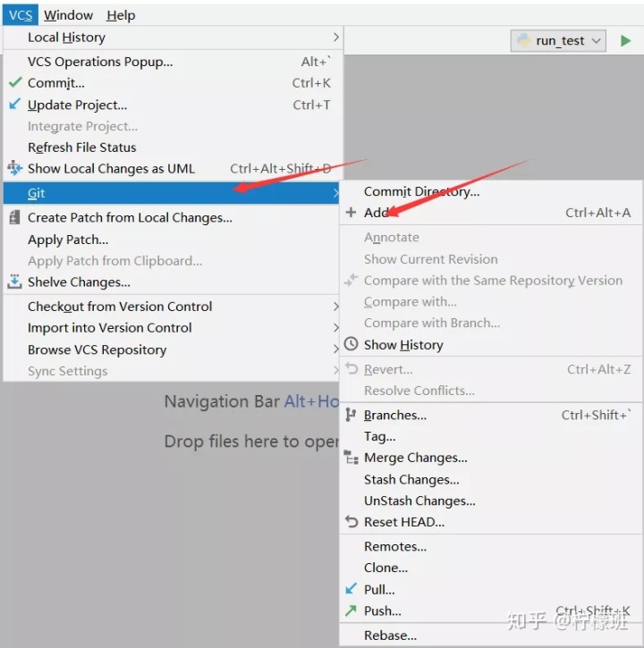Select Checkout from Version Control
The image size is (644, 648).
(171, 307)
